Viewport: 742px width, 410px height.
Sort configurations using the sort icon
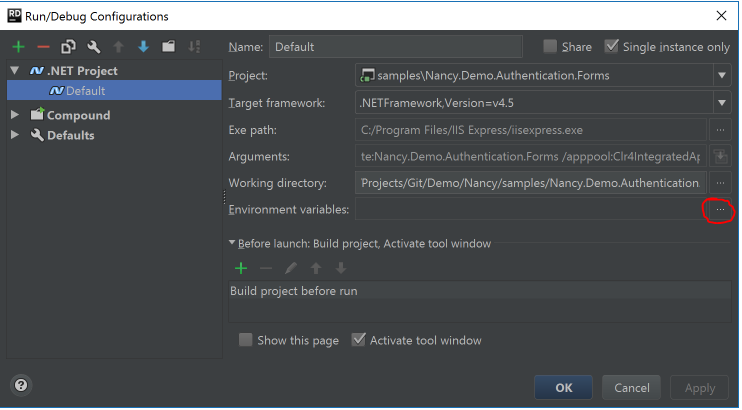click(194, 46)
